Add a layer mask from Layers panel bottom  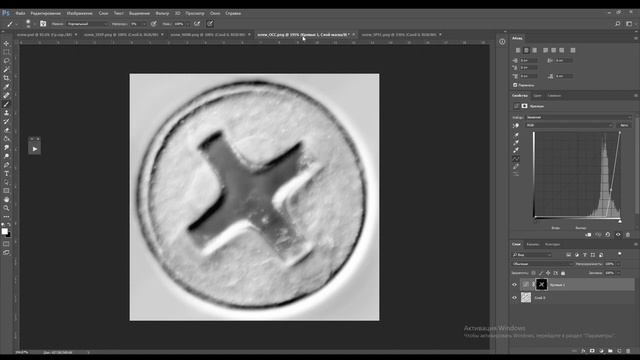pyautogui.click(x=592, y=351)
